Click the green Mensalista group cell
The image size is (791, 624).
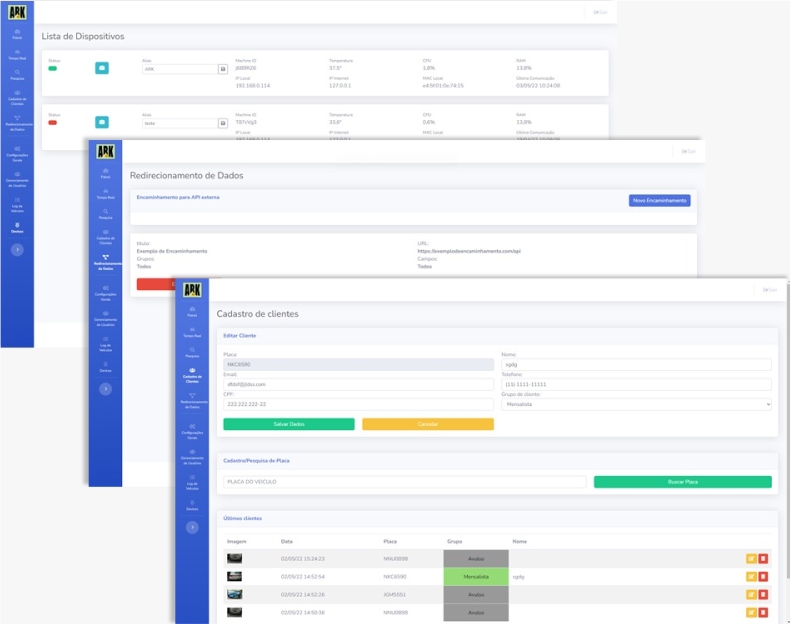[476, 576]
